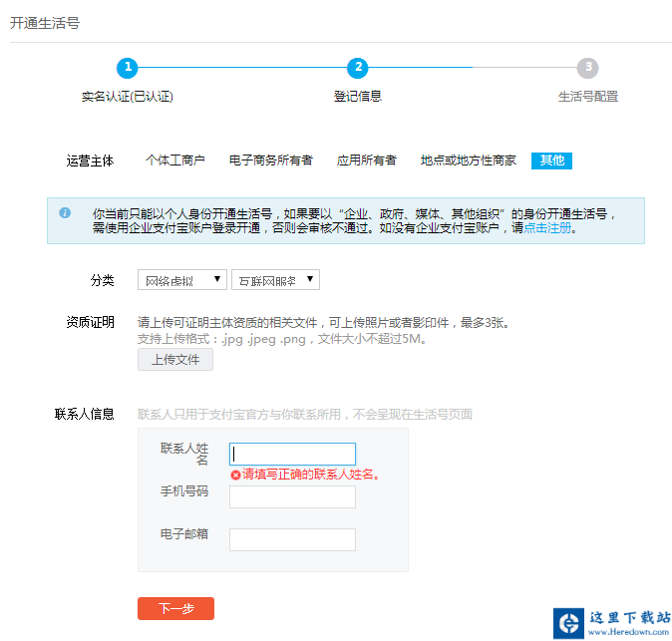Click the 下一步 button
The width and height of the screenshot is (672, 641).
pyautogui.click(x=175, y=608)
